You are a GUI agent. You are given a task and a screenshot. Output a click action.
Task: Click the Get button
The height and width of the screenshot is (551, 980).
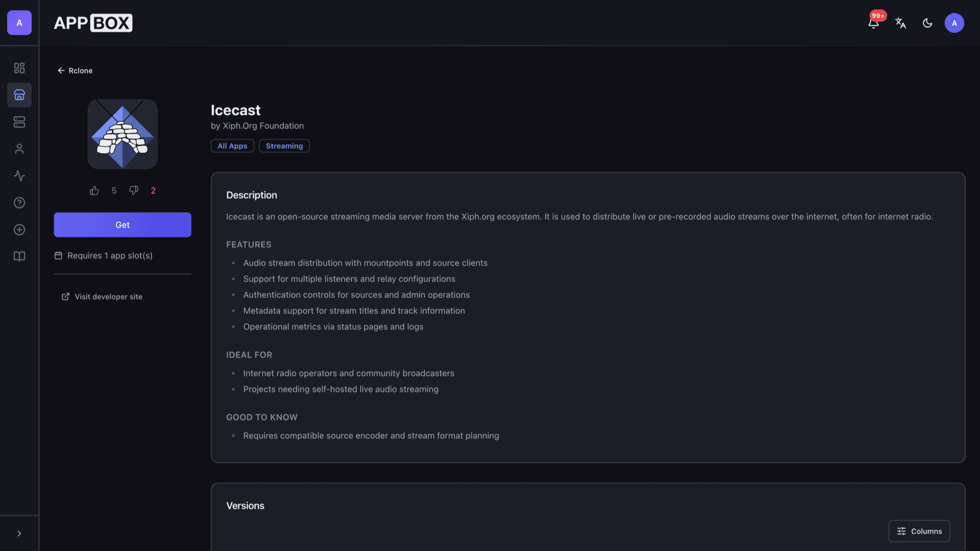[122, 225]
